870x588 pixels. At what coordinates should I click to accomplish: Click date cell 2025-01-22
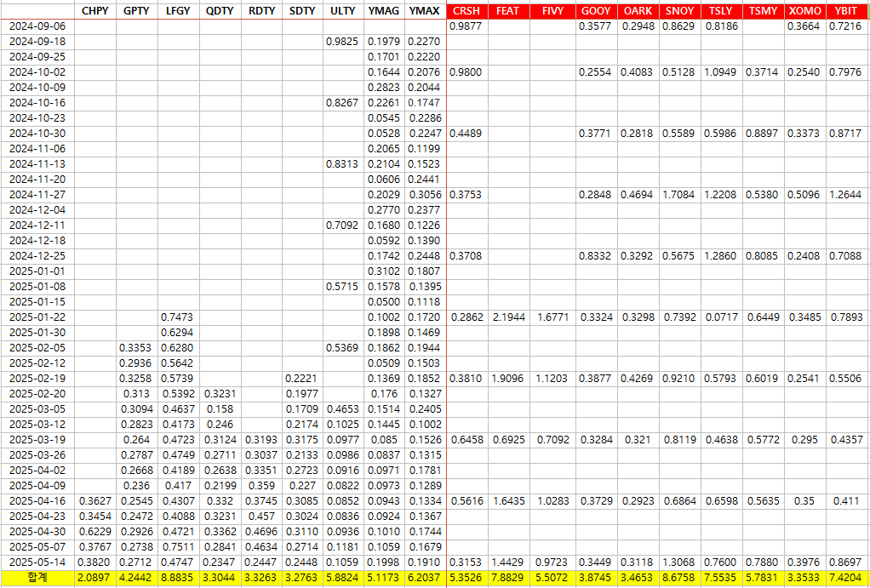coord(37,317)
